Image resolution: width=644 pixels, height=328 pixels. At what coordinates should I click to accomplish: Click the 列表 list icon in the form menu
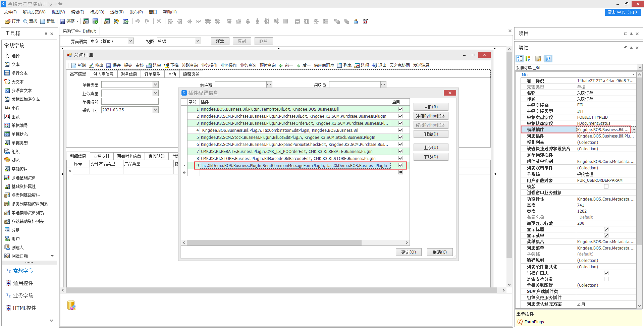339,65
